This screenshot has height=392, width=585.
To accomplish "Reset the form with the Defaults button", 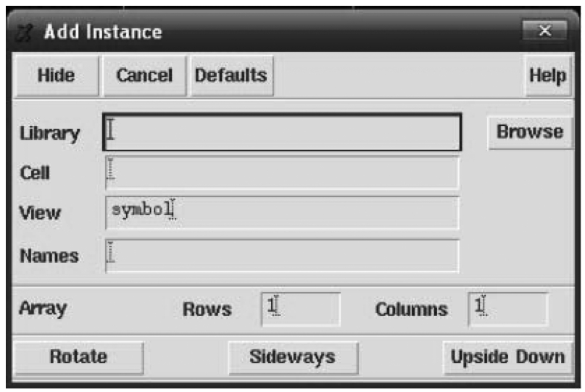I will [231, 75].
